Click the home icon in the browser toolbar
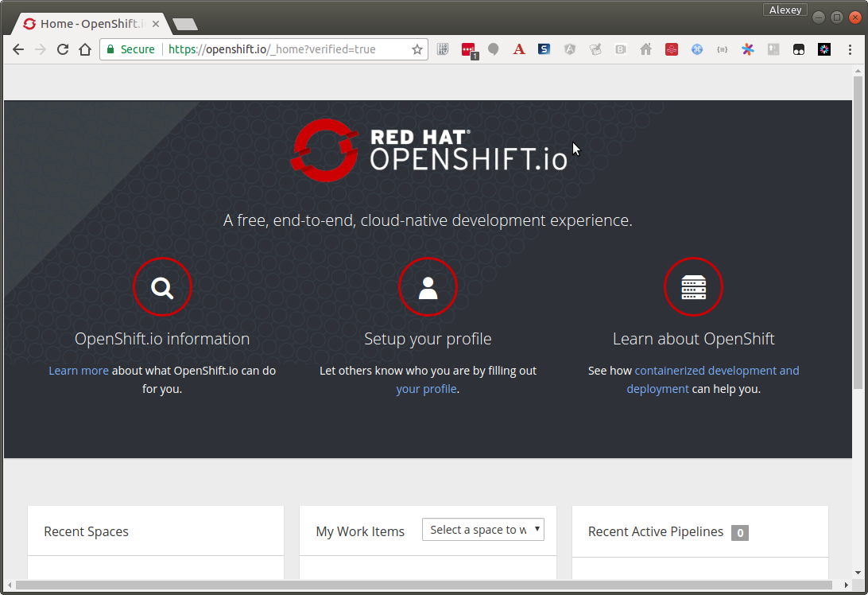The width and height of the screenshot is (868, 595). 85,49
